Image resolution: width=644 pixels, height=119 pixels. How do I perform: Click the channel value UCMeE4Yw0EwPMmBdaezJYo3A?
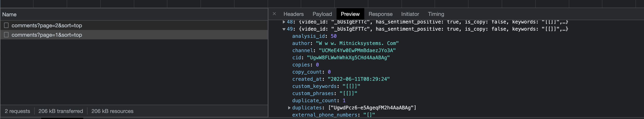click(x=357, y=51)
